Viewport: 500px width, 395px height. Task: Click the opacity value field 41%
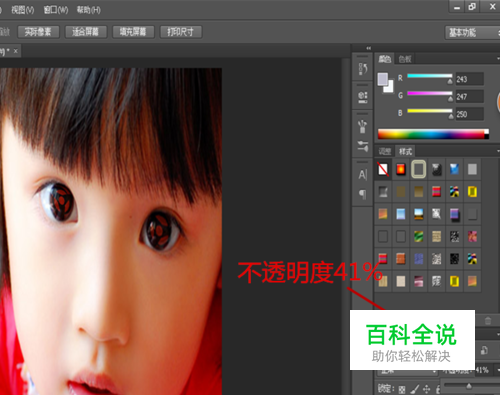(x=484, y=370)
